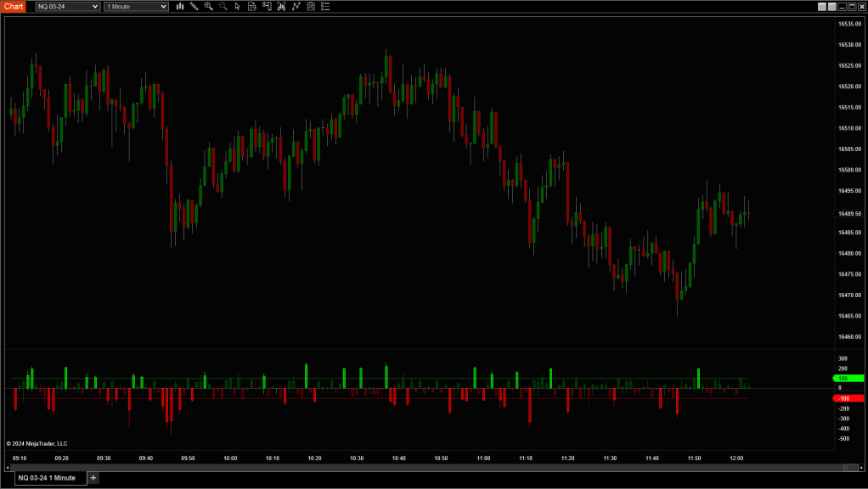The width and height of the screenshot is (868, 489).
Task: Select the NQ 03-24 1 Minute tab
Action: coord(48,478)
